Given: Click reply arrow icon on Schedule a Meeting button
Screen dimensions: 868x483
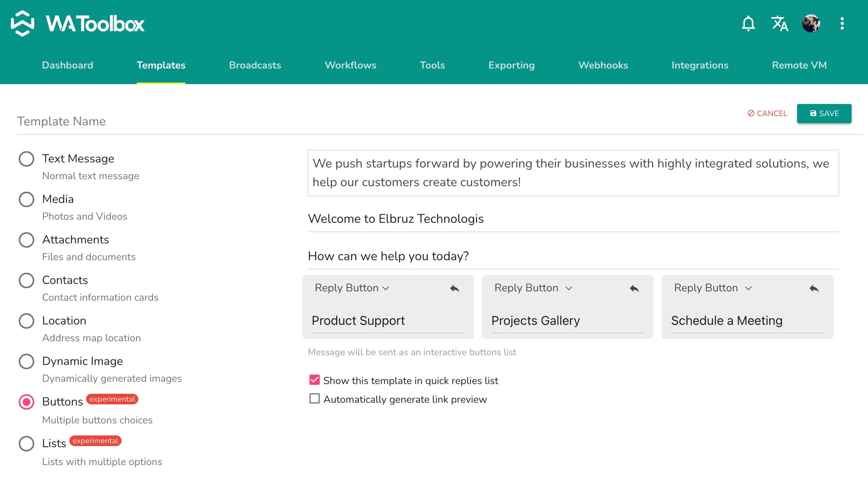Looking at the screenshot, I should pyautogui.click(x=814, y=288).
